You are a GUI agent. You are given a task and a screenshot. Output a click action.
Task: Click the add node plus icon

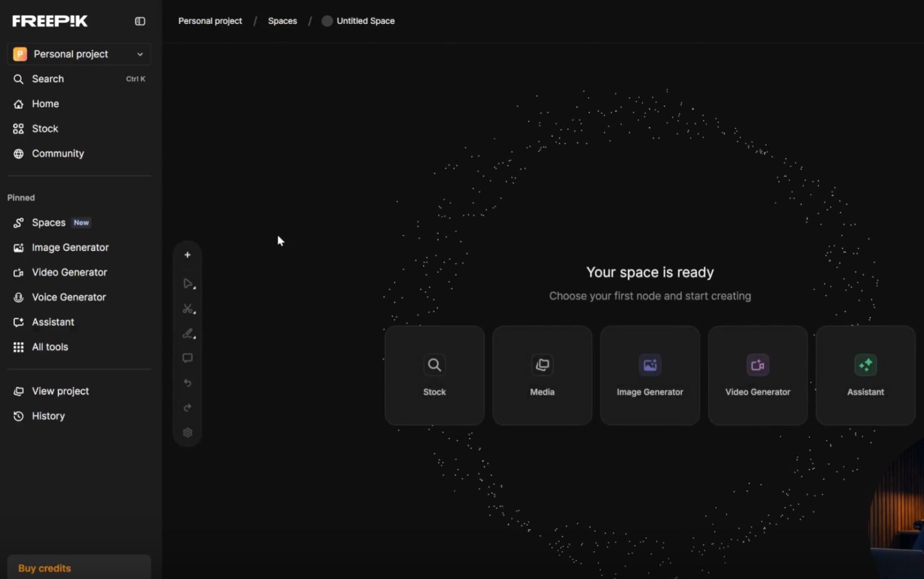(188, 255)
